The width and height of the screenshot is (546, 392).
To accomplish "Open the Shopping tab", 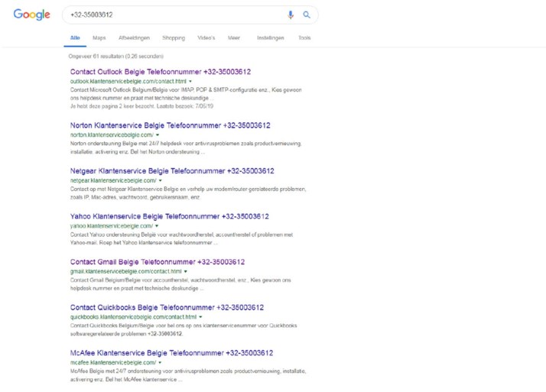I will pos(174,38).
